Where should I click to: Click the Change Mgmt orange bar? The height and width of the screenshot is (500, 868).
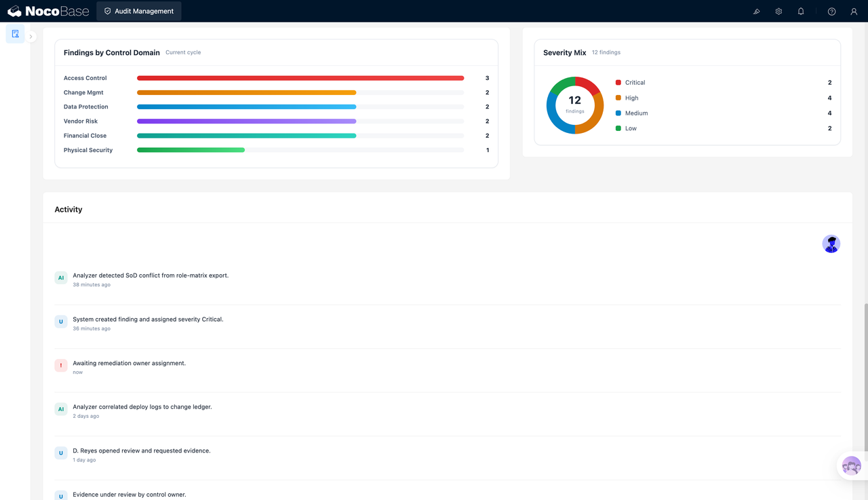click(x=246, y=92)
